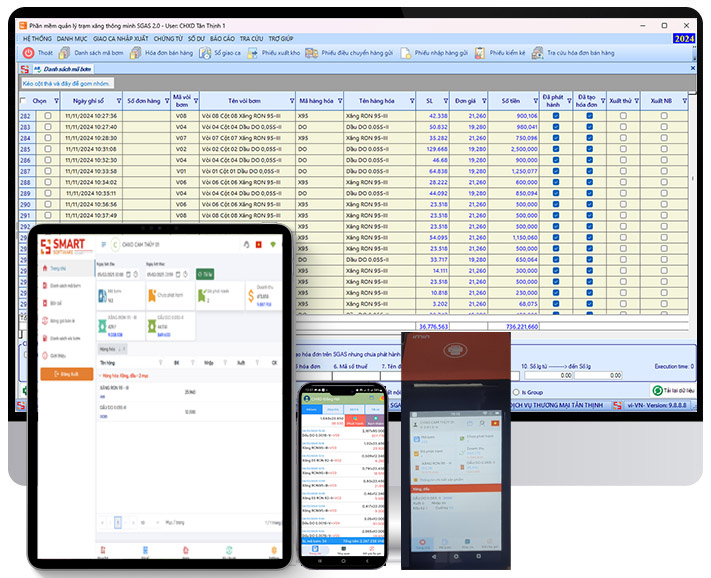Tap POS Android home circle button
The image size is (711, 578).
[456, 556]
